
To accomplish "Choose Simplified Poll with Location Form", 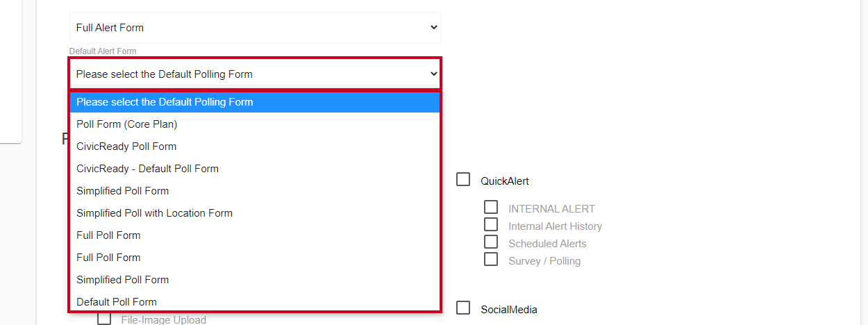I will [255, 213].
